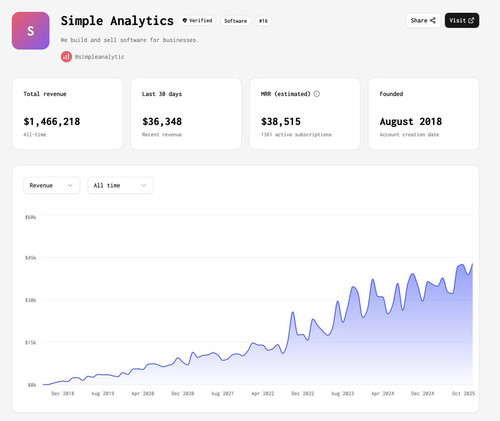Click the 1361 active subscriptions text
500x421 pixels.
(296, 134)
